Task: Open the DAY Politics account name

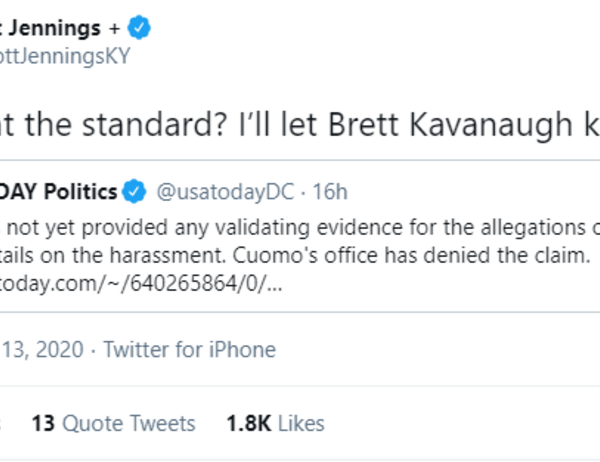Action: pyautogui.click(x=58, y=189)
